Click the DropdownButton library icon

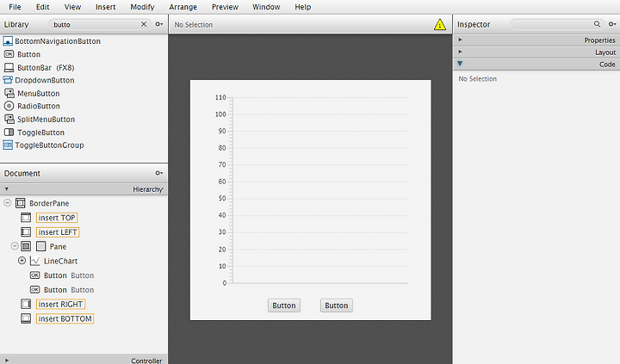tap(8, 80)
